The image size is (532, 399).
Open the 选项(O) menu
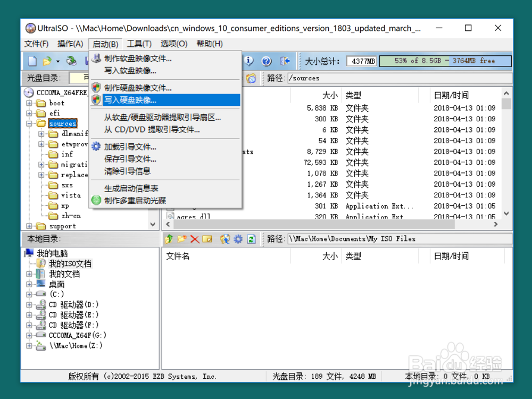174,44
